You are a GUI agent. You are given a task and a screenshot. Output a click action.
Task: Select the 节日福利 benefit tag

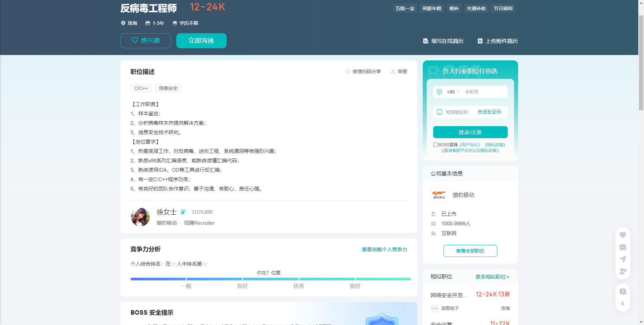click(503, 8)
